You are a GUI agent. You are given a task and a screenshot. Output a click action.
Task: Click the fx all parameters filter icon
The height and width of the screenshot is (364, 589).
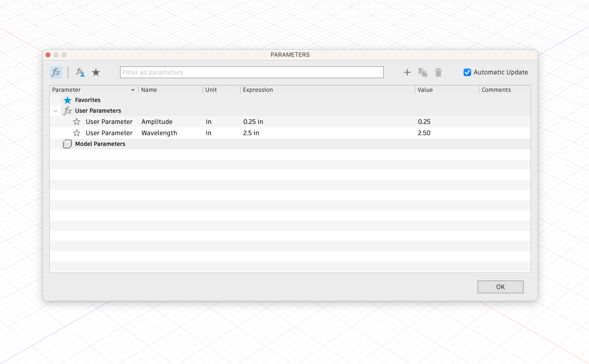coord(56,72)
